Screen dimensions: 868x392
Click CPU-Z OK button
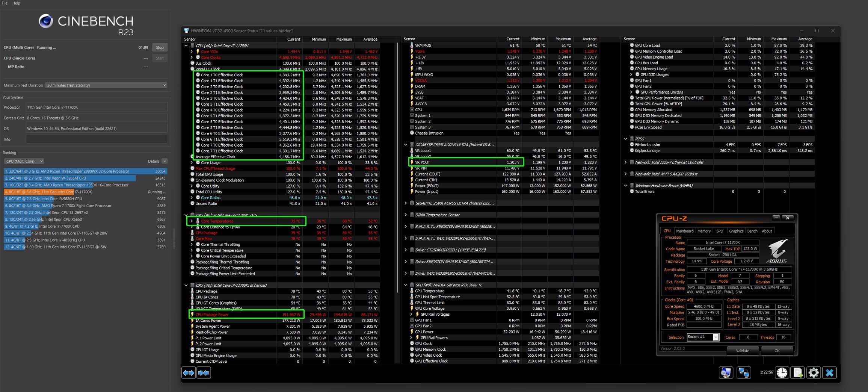pyautogui.click(x=777, y=351)
